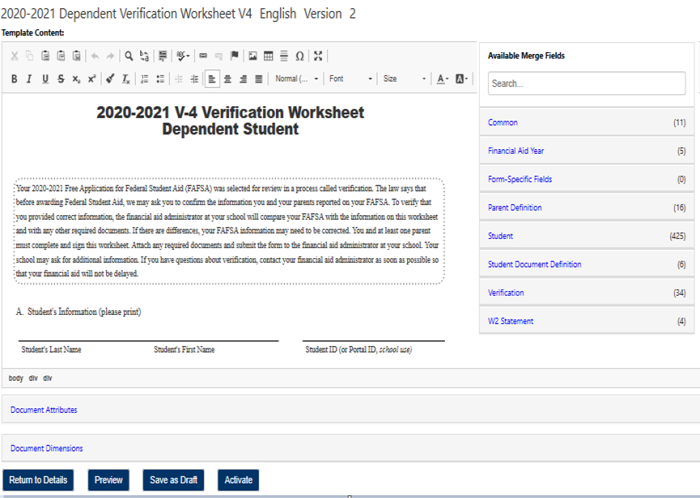Open the text color picker
Image resolution: width=700 pixels, height=498 pixels.
click(x=443, y=79)
